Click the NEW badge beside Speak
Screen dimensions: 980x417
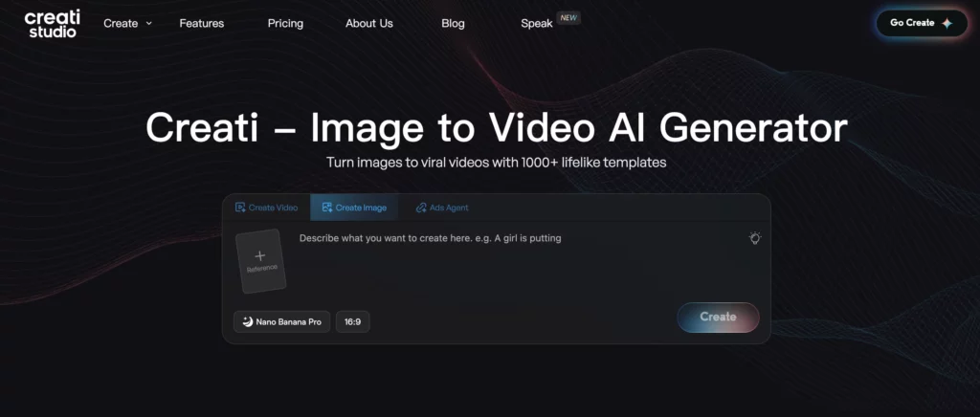(x=568, y=18)
